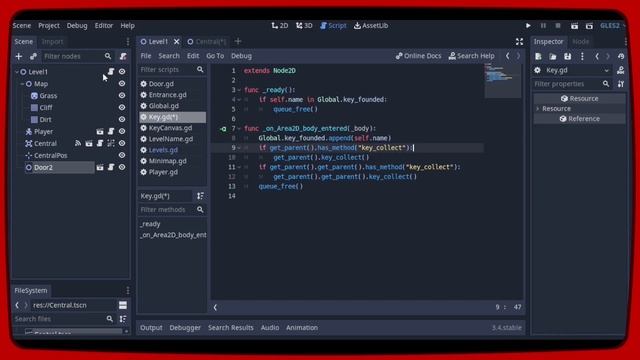Collapse the Map tree node
The image size is (640, 360).
(x=22, y=84)
